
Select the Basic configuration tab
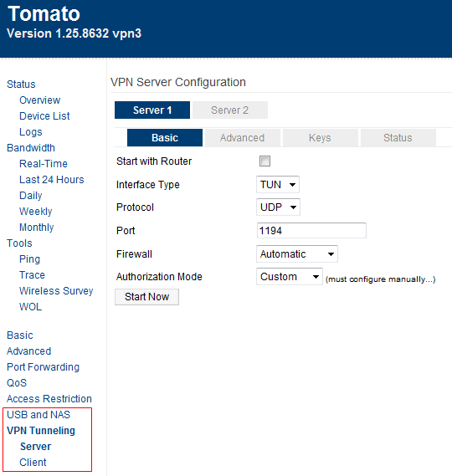point(165,137)
